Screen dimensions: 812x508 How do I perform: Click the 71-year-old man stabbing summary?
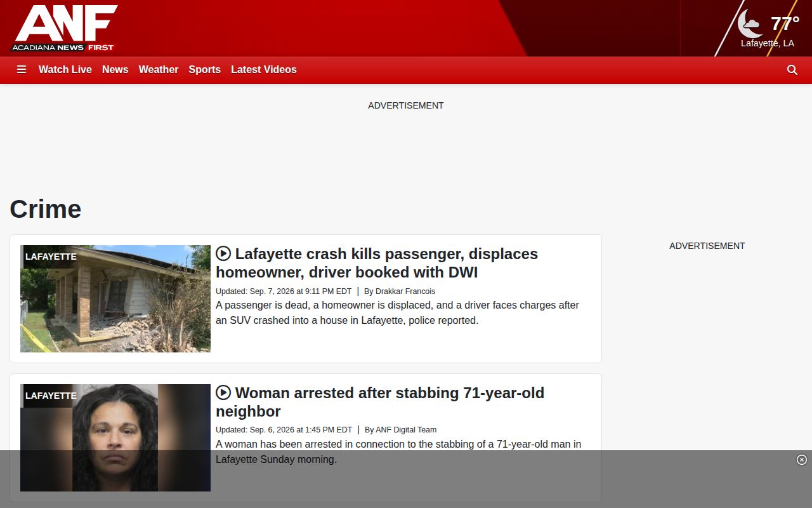[398, 452]
